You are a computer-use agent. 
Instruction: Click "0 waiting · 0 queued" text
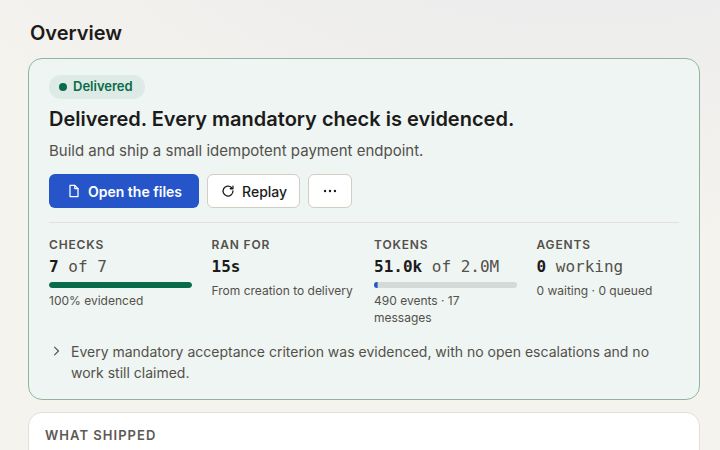[594, 291]
